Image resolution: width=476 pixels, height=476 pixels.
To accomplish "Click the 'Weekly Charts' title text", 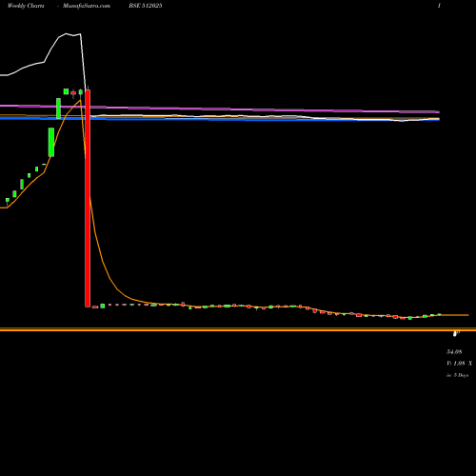I will (26, 6).
